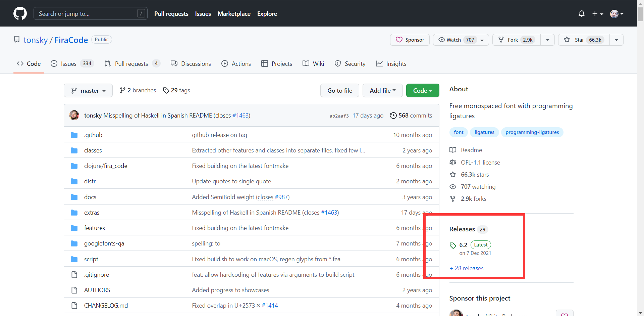Open the Issues tab
Image resolution: width=644 pixels, height=316 pixels.
[x=72, y=64]
